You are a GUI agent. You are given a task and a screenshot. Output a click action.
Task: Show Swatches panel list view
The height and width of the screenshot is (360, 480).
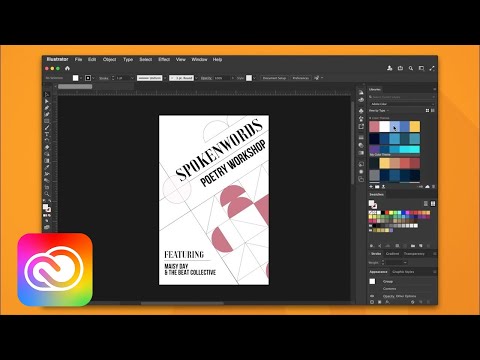[x=426, y=203]
